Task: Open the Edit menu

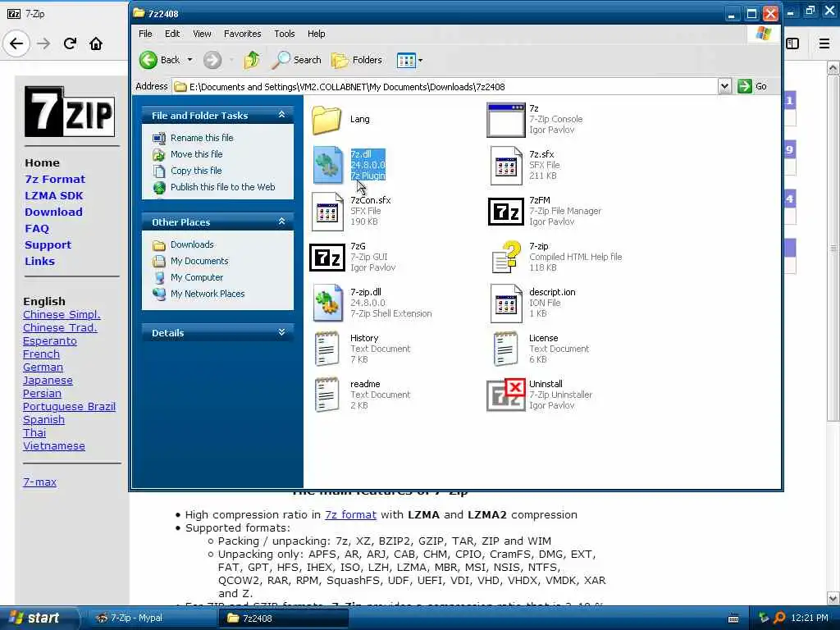Action: tap(172, 34)
